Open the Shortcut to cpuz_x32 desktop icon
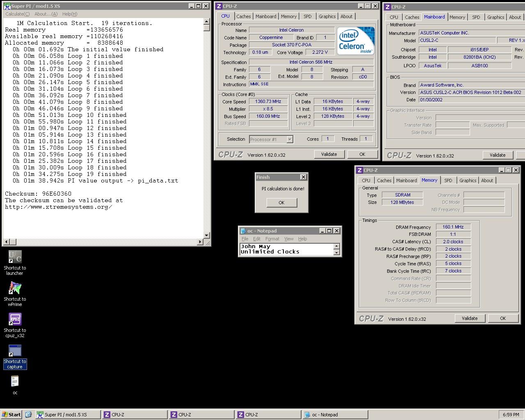 (15, 325)
